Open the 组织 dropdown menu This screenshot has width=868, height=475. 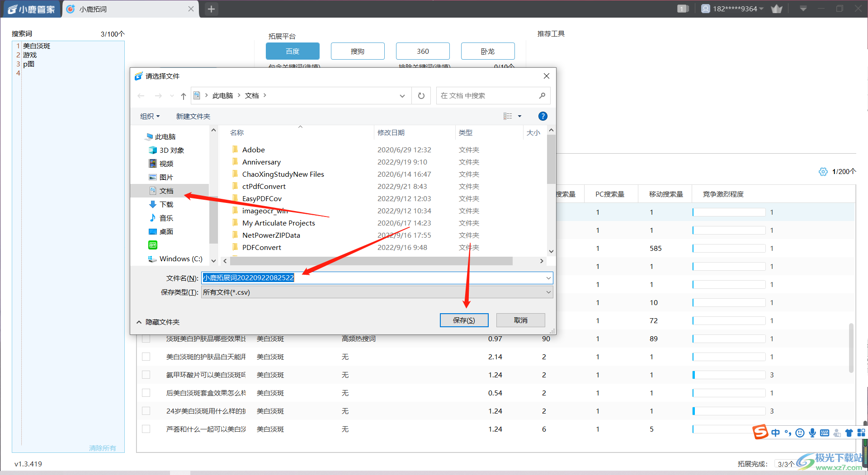150,116
